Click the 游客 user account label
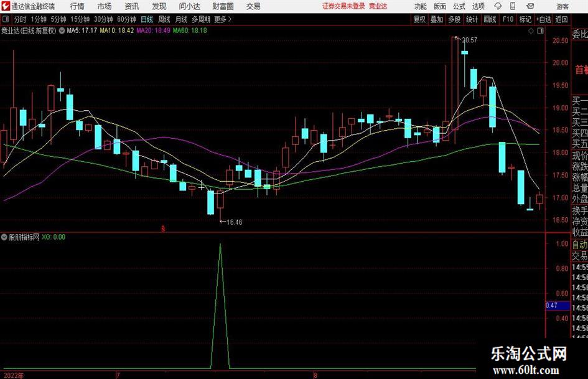This screenshot has width=588, height=379. click(562, 6)
